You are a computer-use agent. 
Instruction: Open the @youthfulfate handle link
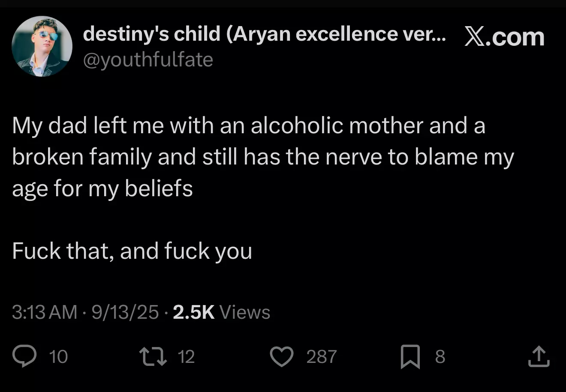pyautogui.click(x=148, y=60)
